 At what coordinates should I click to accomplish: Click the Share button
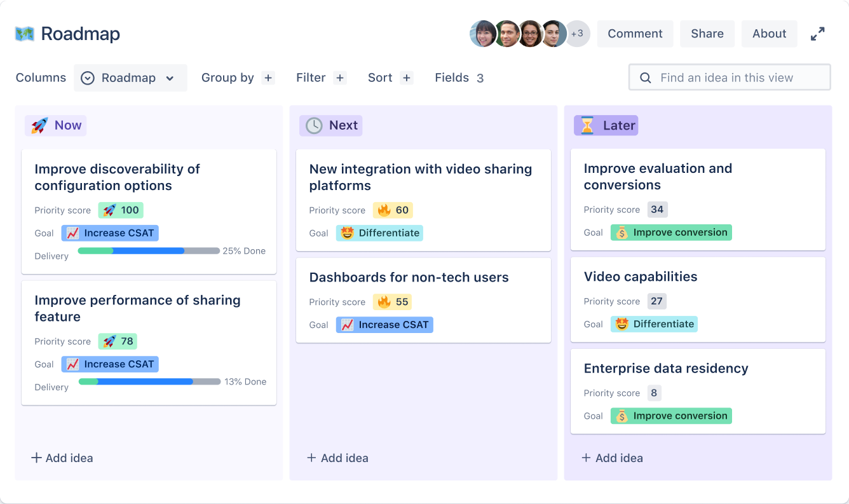[707, 34]
